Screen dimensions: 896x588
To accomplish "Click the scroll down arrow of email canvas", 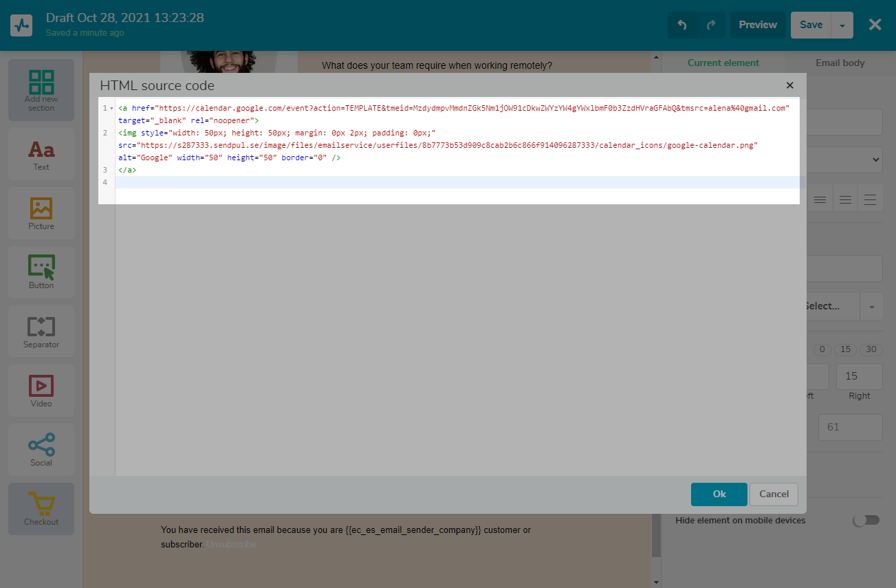I will pos(656,582).
